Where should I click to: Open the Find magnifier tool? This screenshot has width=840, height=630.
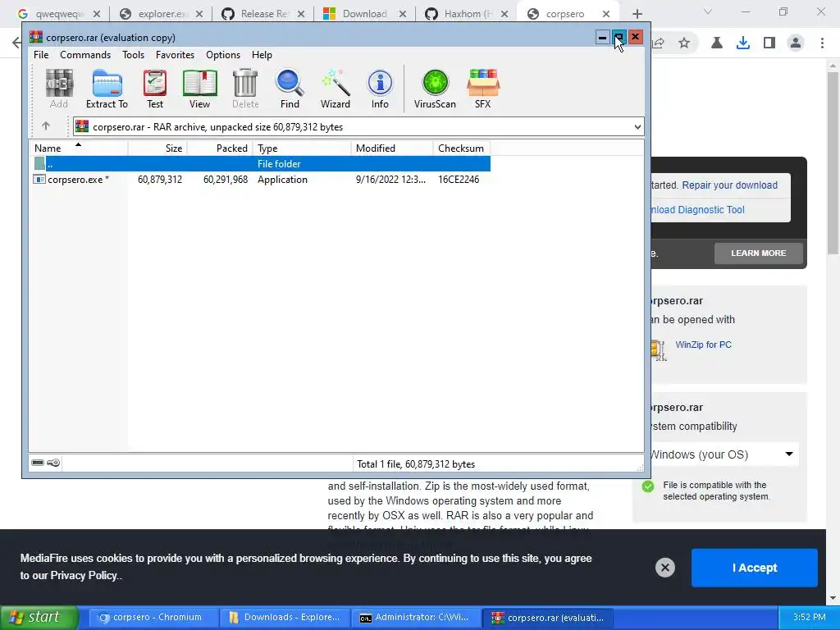(290, 89)
